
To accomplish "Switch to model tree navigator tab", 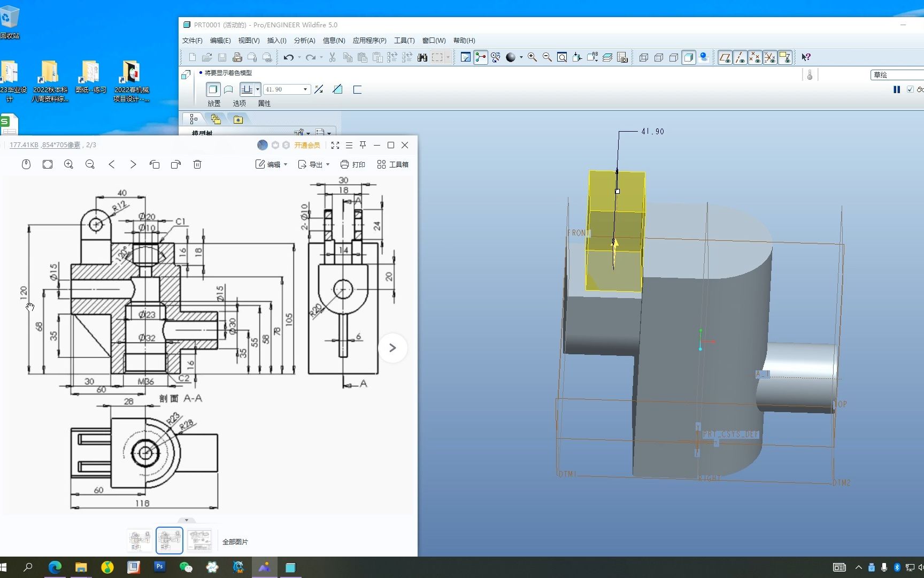I will coord(194,119).
